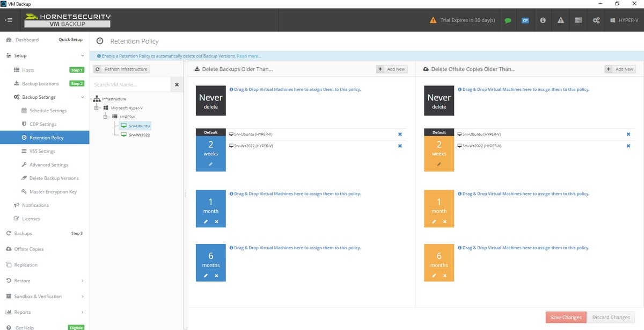Collapse the HYPER-V host node
The width and height of the screenshot is (644, 330).
106,117
